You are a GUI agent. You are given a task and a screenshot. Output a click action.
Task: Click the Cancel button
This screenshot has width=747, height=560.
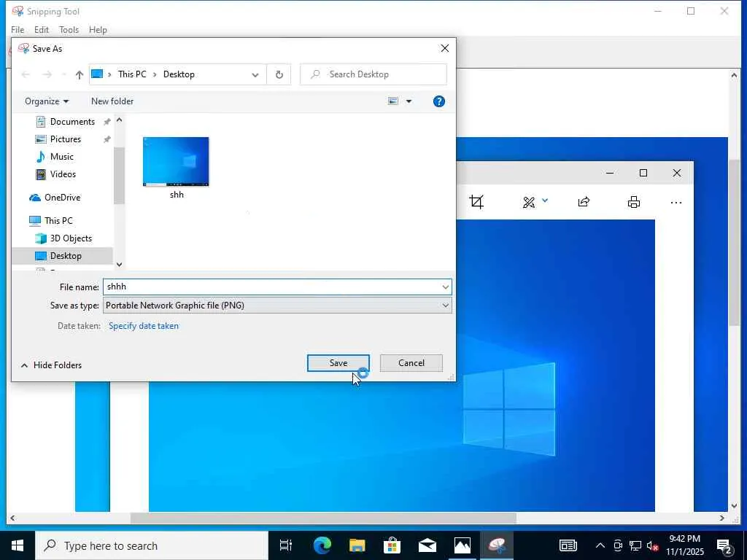(411, 363)
